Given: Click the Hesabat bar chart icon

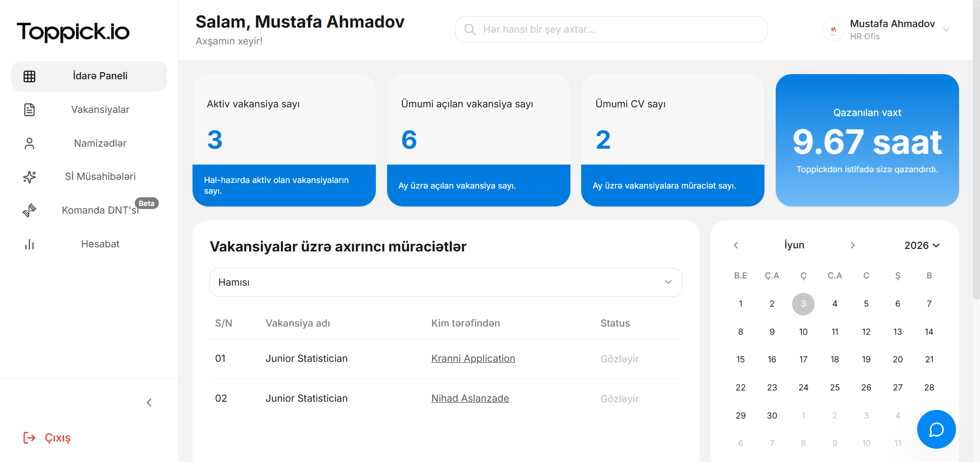Looking at the screenshot, I should (30, 244).
